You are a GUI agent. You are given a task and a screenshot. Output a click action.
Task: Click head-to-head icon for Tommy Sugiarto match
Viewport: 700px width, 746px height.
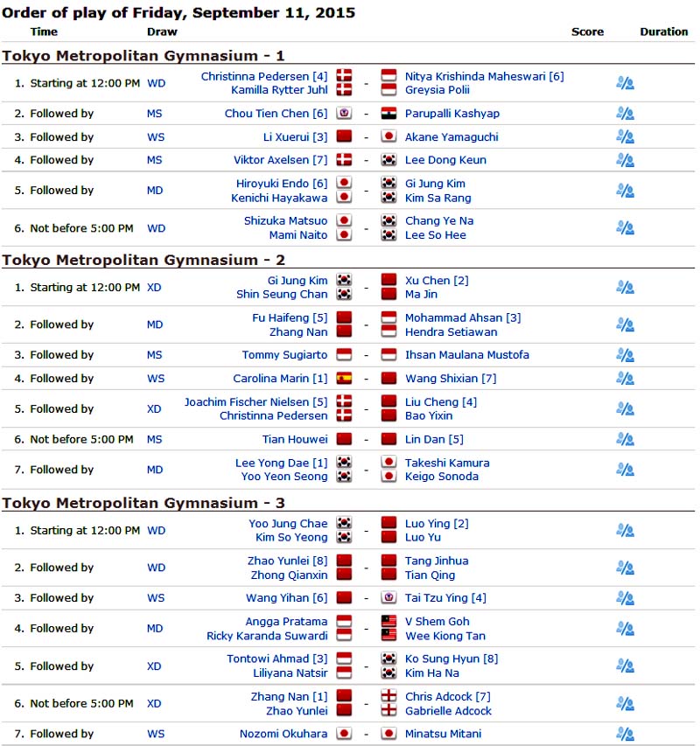[x=625, y=355]
